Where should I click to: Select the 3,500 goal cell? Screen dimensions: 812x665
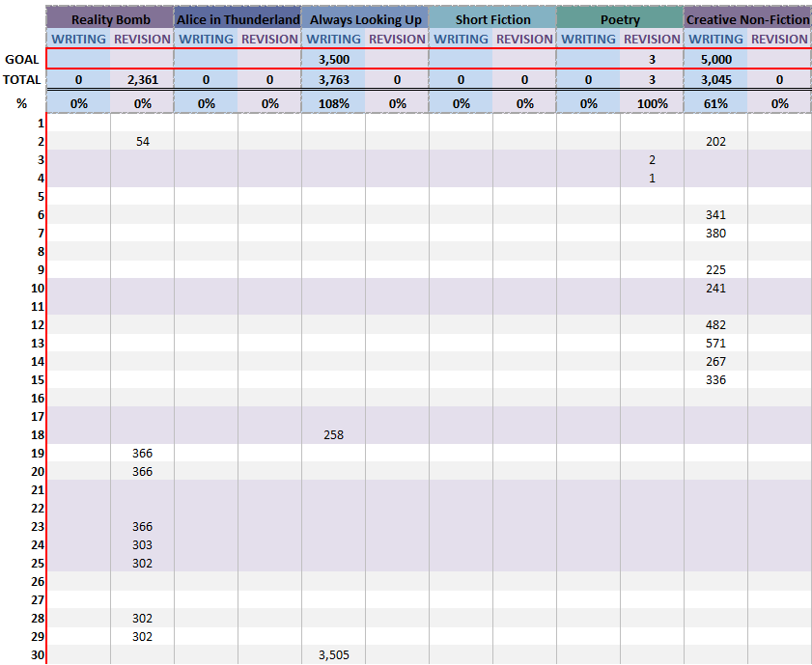(x=333, y=59)
